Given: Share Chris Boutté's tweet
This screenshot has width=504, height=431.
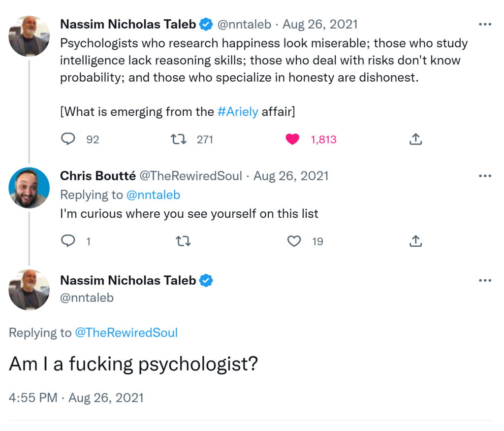Looking at the screenshot, I should click(x=415, y=241).
